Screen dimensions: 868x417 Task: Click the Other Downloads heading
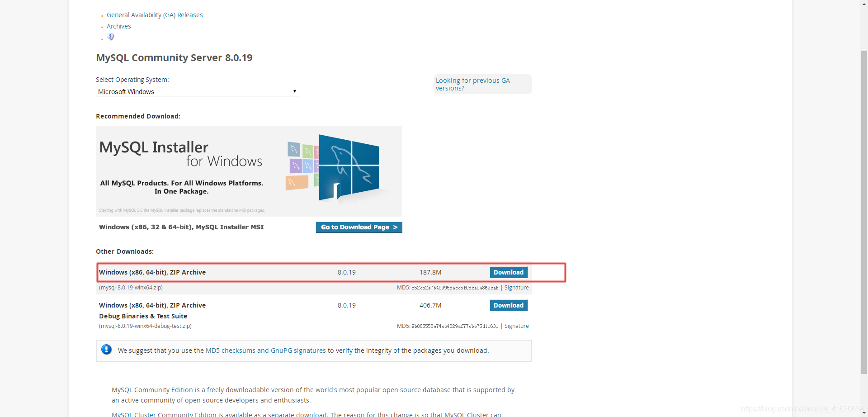click(125, 251)
